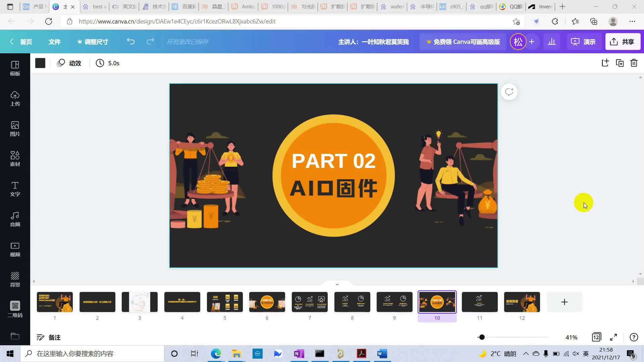The width and height of the screenshot is (644, 362).
Task: Select page 8 thumbnail
Action: [352, 302]
